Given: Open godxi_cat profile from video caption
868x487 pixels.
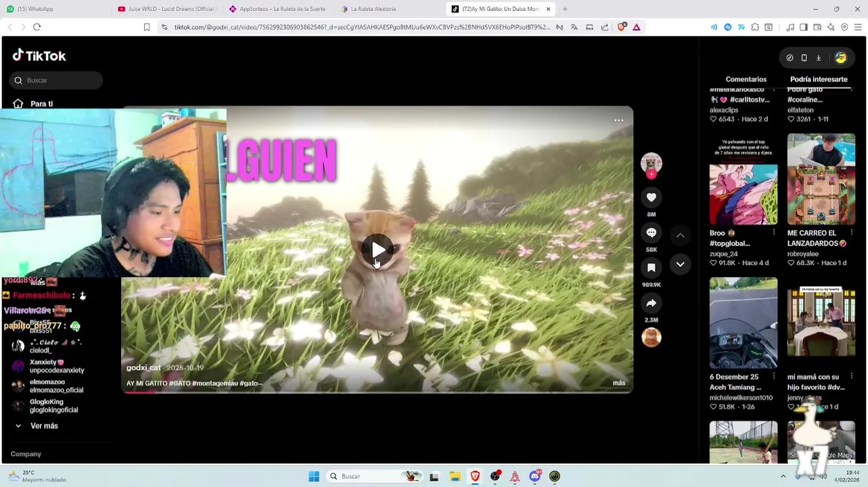Looking at the screenshot, I should pos(143,368).
